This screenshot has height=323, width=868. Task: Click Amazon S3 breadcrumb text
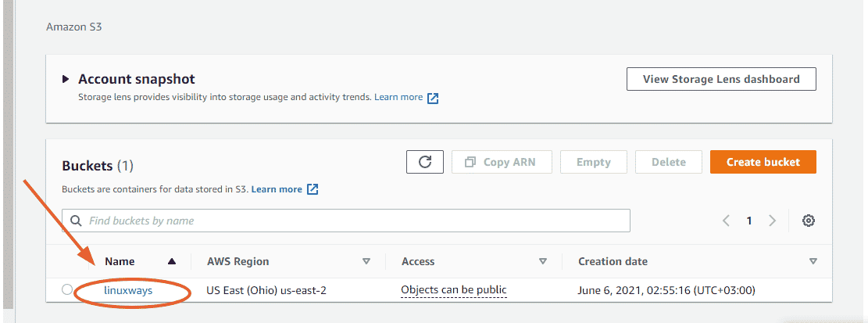74,27
